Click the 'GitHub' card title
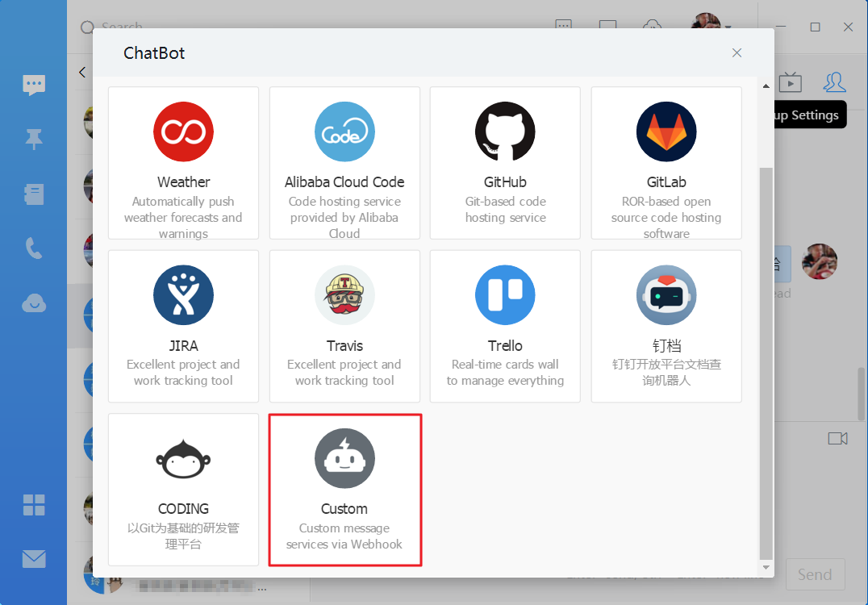The image size is (868, 605). click(505, 182)
